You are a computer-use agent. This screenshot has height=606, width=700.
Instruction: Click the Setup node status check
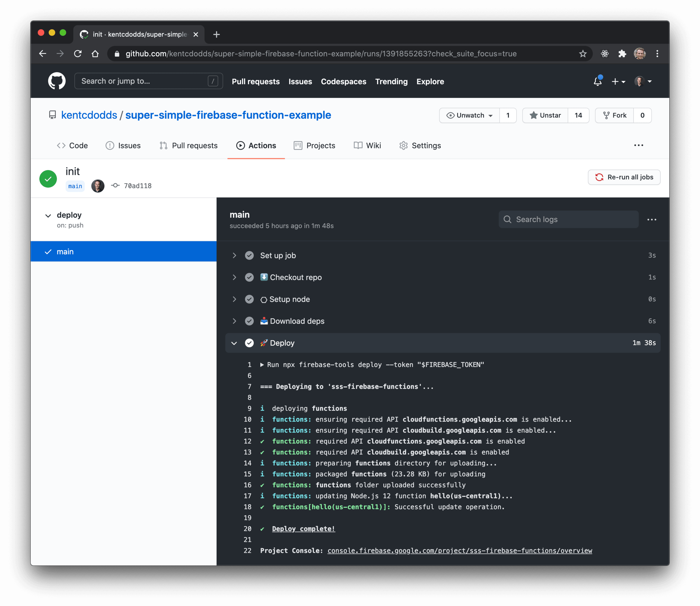(x=249, y=299)
